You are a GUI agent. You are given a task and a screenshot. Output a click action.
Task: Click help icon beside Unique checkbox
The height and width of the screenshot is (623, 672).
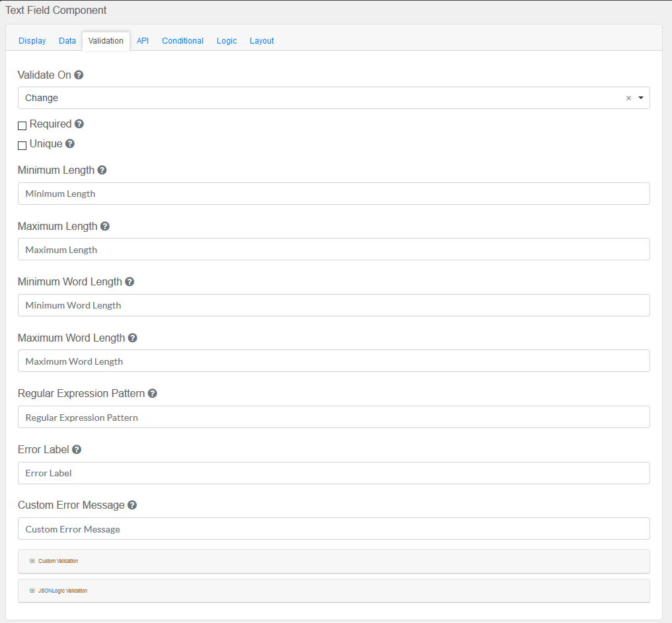tap(70, 144)
